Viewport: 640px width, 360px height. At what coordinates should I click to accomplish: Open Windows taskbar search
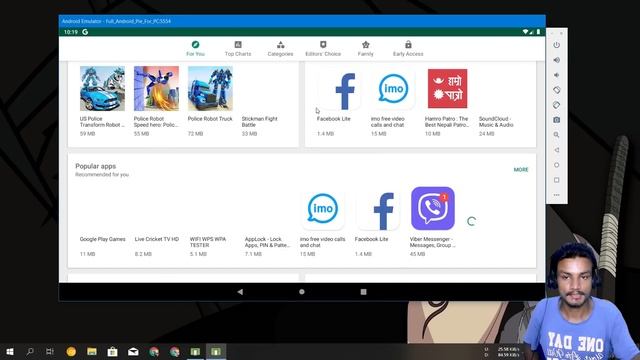[x=30, y=351]
